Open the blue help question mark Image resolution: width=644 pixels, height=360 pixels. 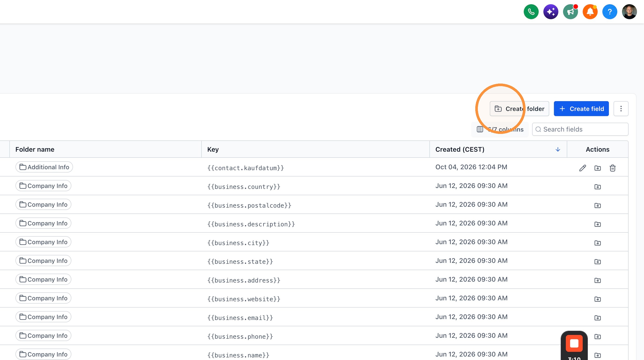point(610,11)
